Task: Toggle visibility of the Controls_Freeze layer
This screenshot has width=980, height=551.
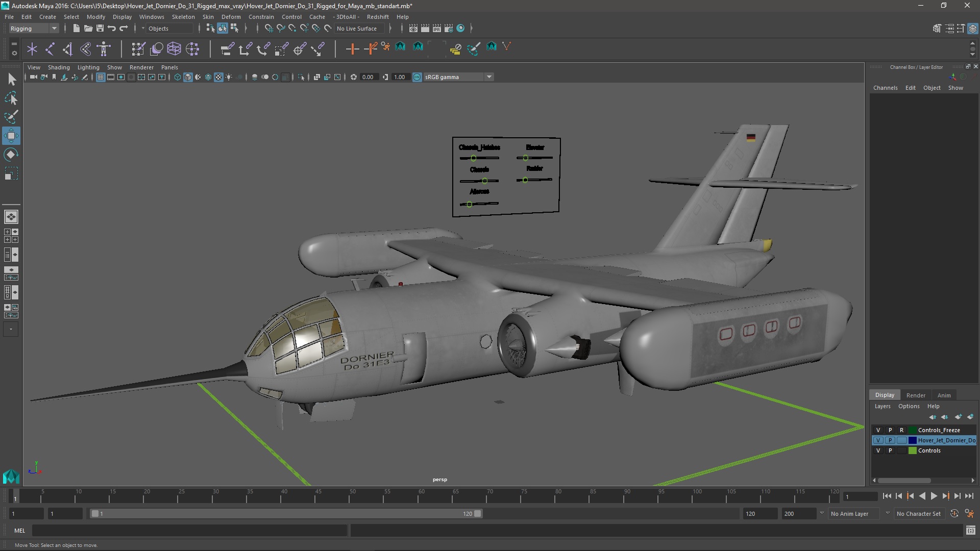Action: (x=878, y=430)
